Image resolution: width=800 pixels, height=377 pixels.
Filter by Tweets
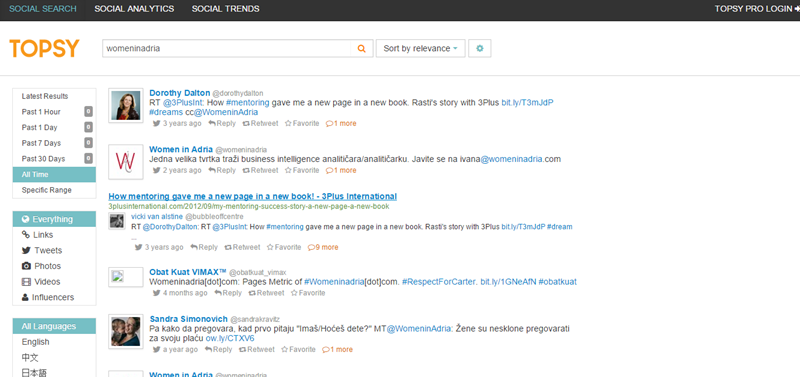[x=54, y=250]
